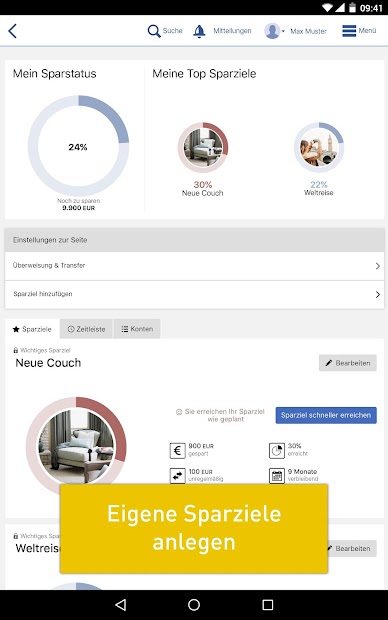This screenshot has height=620, width=388.
Task: Open search via magnifying glass icon
Action: 154,31
